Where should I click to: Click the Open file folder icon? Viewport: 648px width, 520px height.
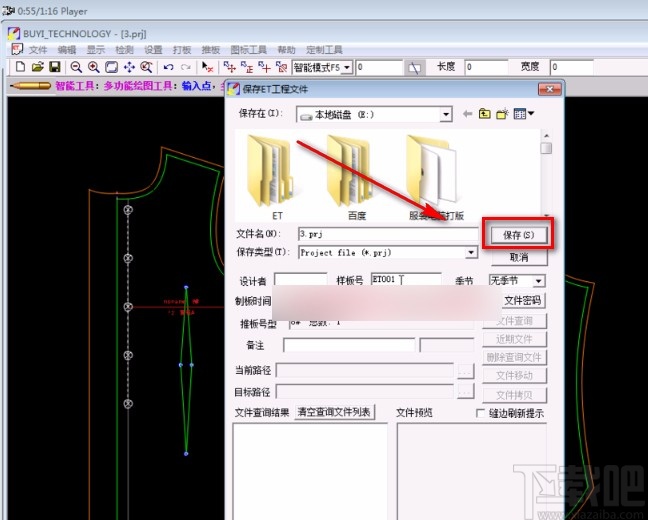pos(38,67)
